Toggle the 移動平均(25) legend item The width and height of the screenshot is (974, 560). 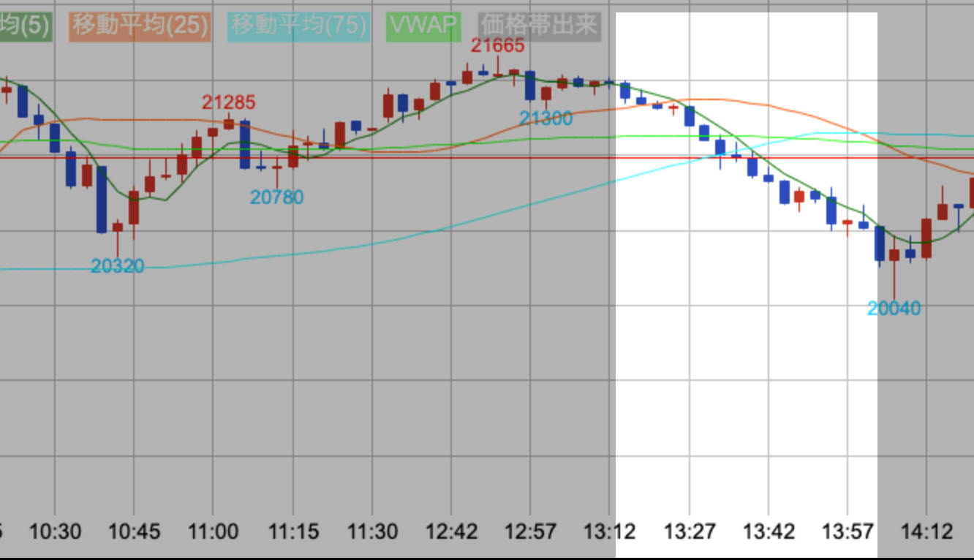139,26
